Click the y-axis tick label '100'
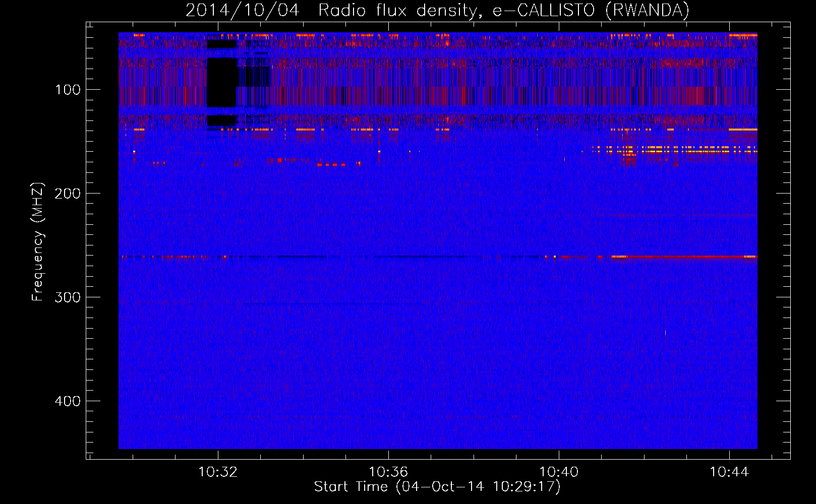816x504 pixels. [x=68, y=90]
